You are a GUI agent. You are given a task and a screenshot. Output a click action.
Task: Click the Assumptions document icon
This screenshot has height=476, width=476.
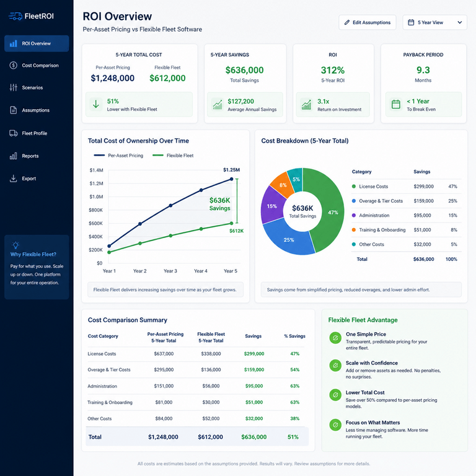click(x=14, y=110)
